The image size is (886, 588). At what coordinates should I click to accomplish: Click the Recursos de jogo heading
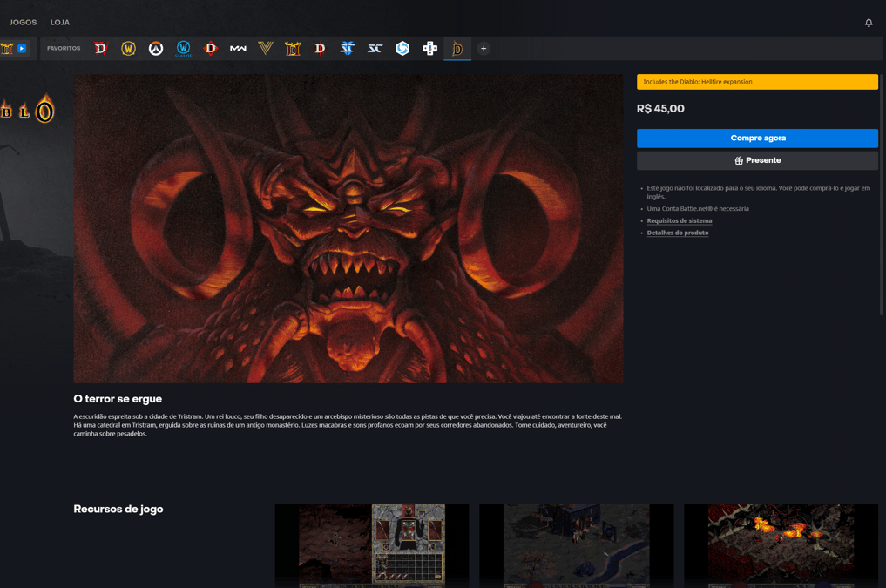pos(118,509)
